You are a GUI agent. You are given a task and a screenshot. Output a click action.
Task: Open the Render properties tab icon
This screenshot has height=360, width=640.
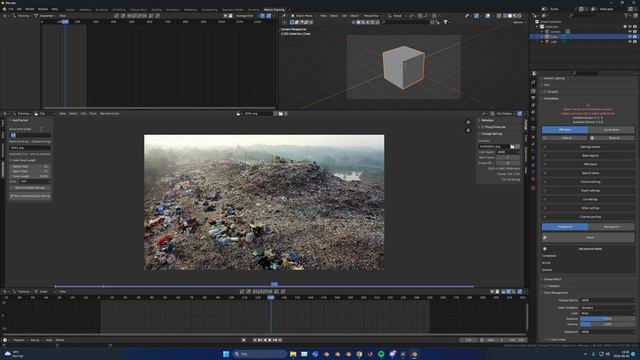(533, 91)
